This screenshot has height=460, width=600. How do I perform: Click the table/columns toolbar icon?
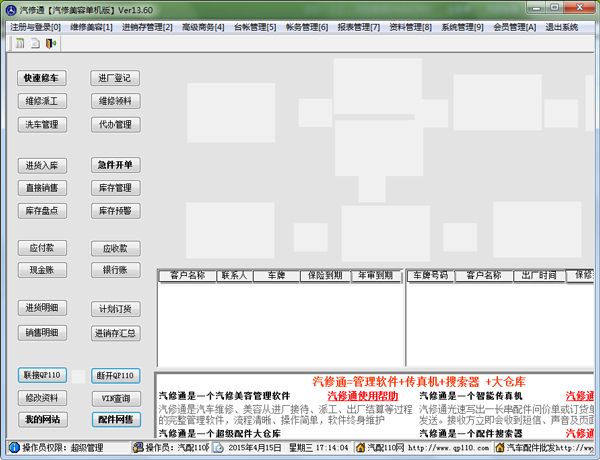pyautogui.click(x=20, y=43)
